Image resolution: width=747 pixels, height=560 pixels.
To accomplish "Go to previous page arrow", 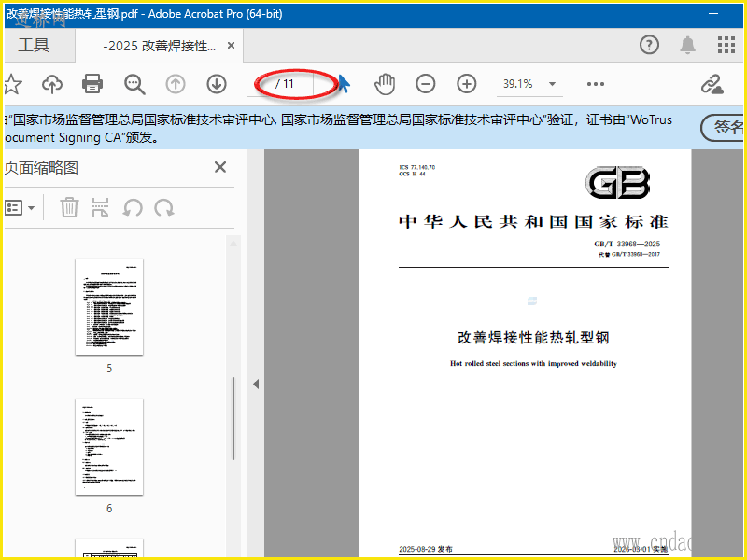I will click(x=176, y=84).
